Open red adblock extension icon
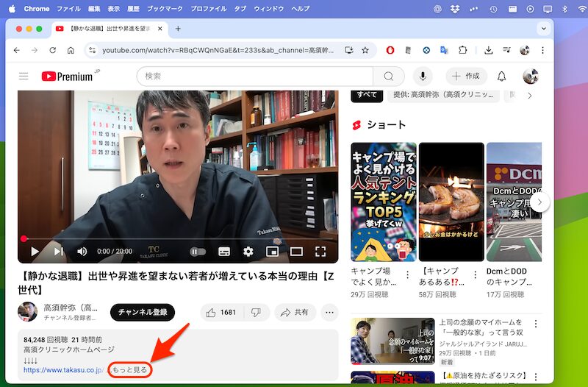The width and height of the screenshot is (588, 387). tap(390, 50)
